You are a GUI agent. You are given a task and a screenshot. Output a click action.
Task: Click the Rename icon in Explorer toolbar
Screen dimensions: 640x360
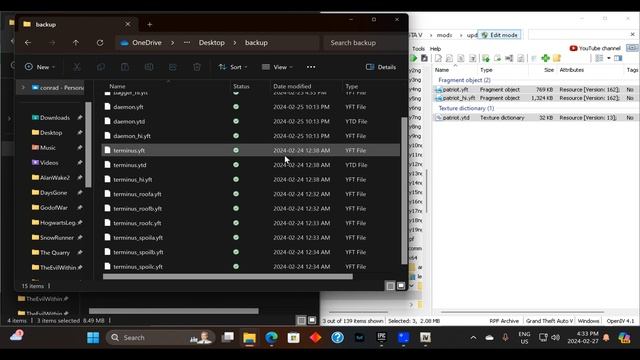(149, 67)
